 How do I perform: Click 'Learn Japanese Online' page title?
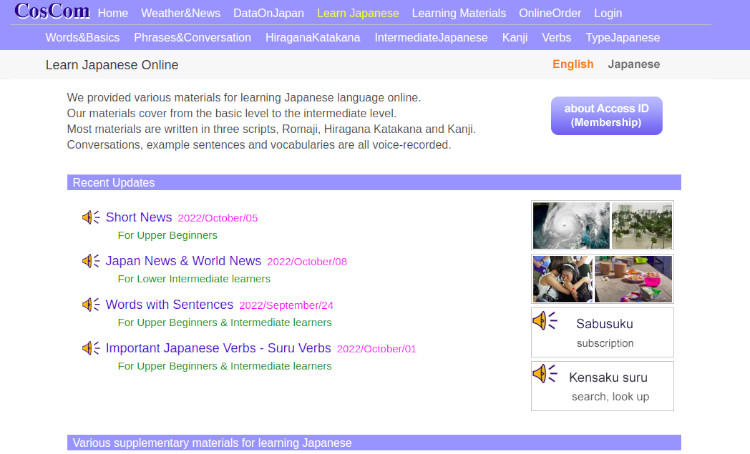pos(112,65)
